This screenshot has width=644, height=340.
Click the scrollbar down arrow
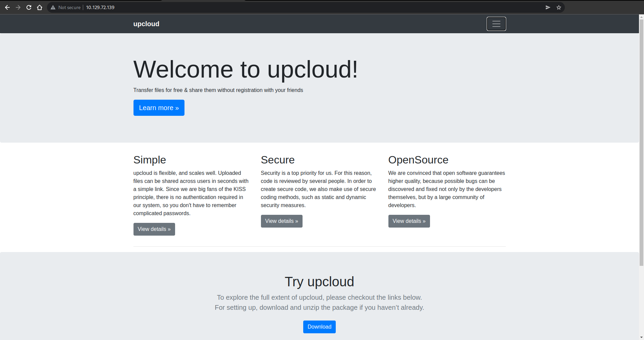[641, 337]
